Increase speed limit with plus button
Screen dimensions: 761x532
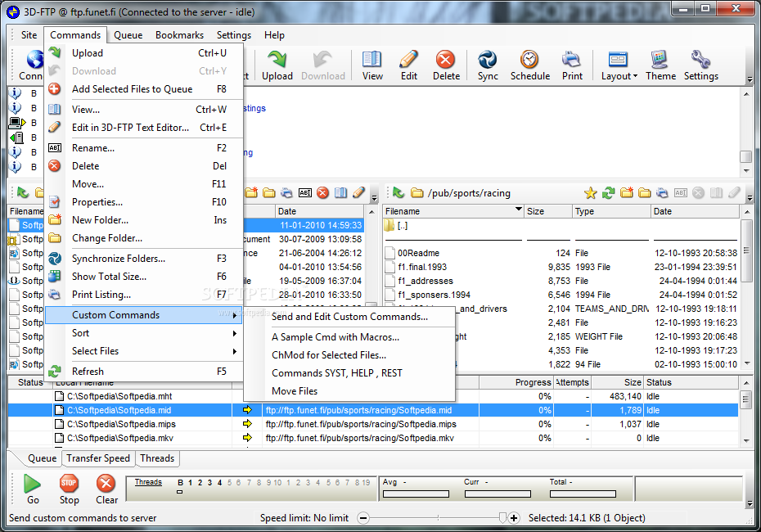(x=514, y=518)
